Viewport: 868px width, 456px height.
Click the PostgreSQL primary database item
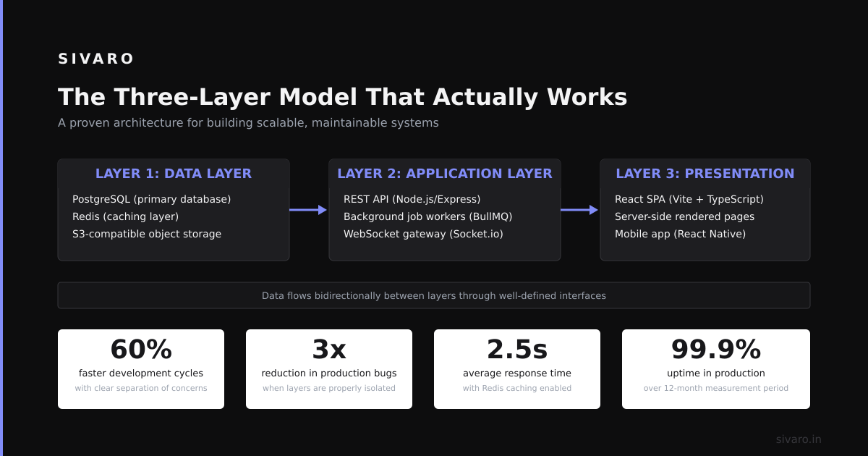click(x=152, y=199)
